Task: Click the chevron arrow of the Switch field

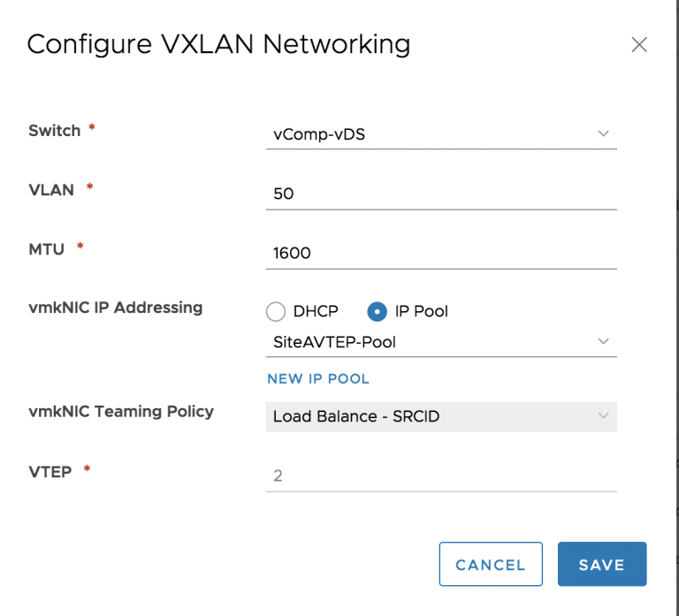Action: click(x=604, y=133)
